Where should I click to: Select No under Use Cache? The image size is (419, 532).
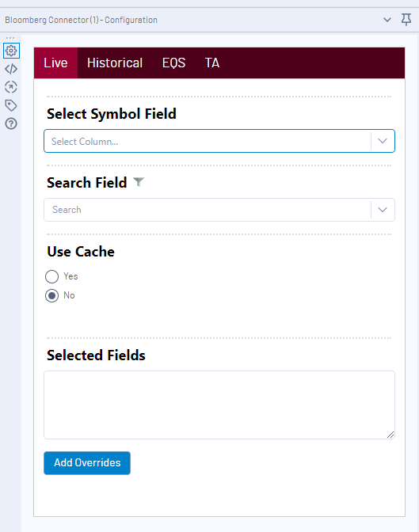51,295
